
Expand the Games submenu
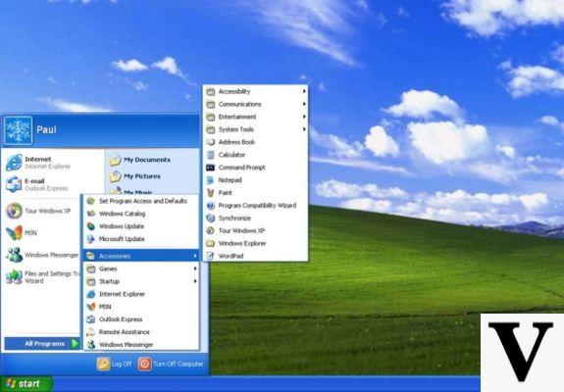(141, 269)
